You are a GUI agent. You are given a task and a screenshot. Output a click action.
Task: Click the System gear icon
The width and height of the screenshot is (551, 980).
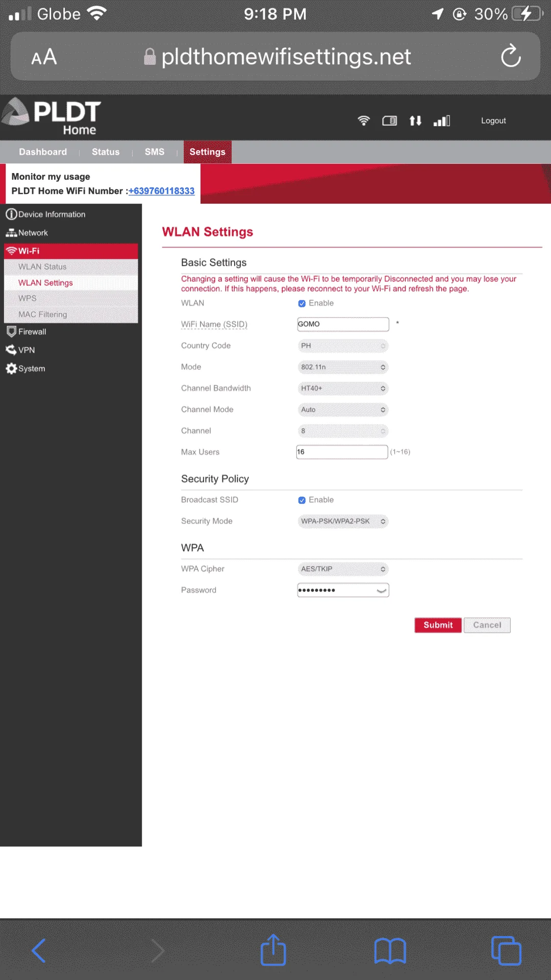[x=11, y=369]
